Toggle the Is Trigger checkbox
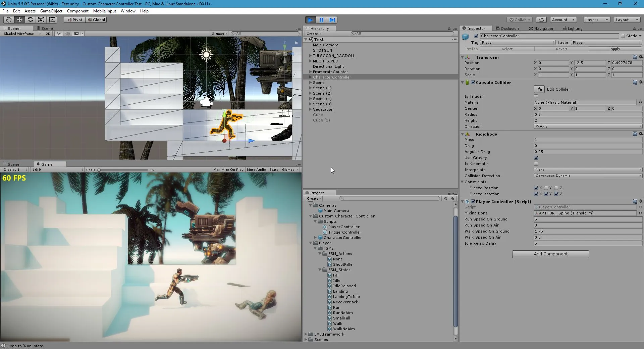Screen dimensions: 644x349 [x=536, y=96]
